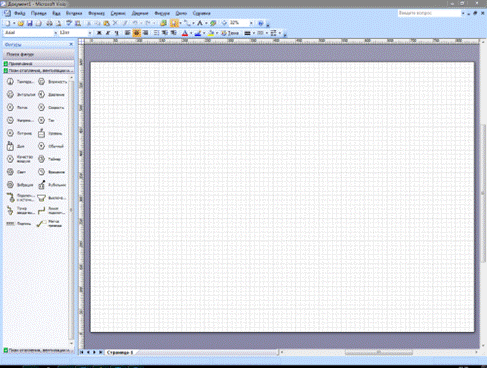Click the Open folder icon in toolbar

click(x=21, y=23)
